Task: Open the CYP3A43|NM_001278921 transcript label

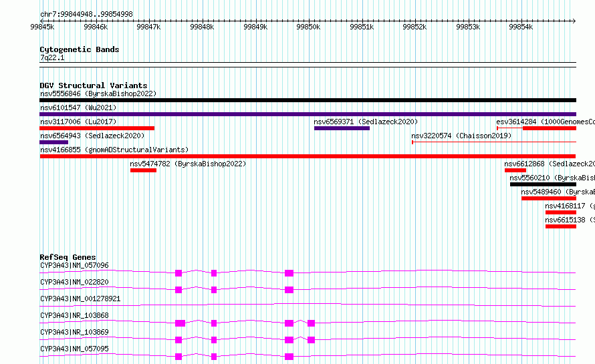Action: point(80,299)
